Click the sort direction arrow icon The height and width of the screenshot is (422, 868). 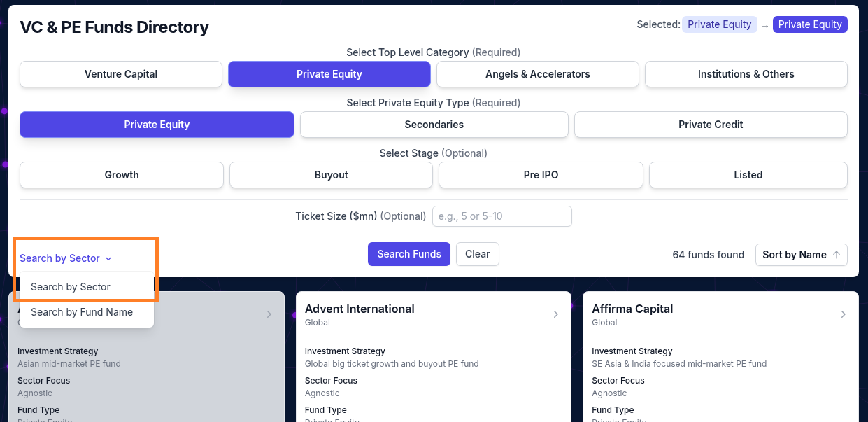point(837,255)
